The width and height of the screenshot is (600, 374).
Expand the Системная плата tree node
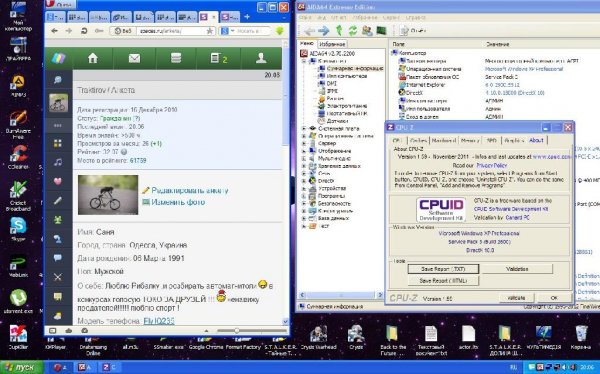coord(304,129)
